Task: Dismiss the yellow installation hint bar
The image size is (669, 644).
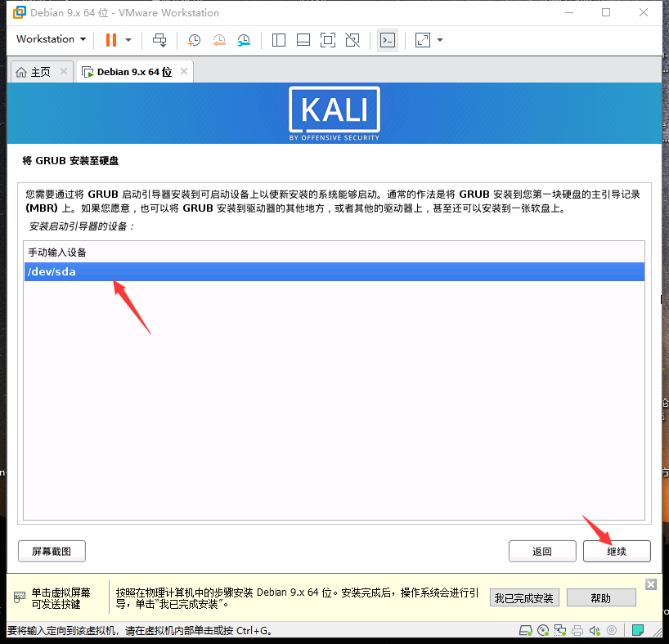Action: [651, 584]
